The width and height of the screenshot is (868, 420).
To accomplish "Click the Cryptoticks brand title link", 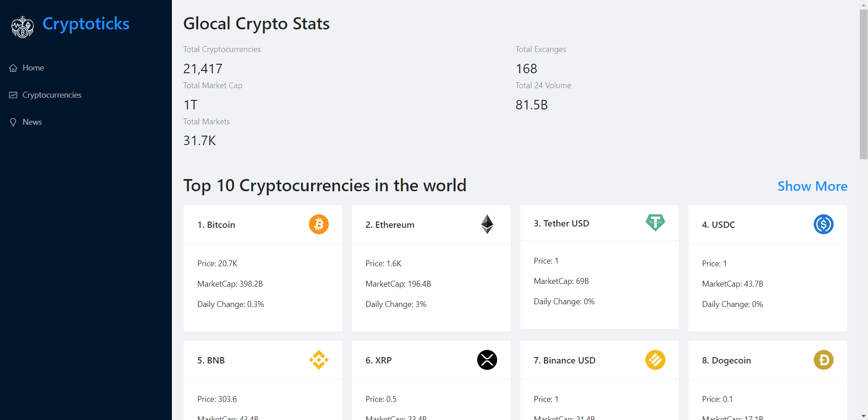I will 86,24.
